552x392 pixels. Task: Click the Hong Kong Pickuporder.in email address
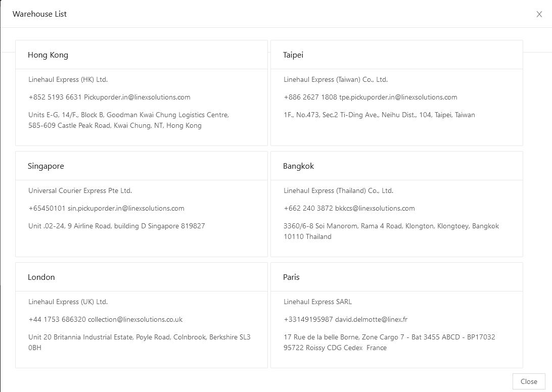click(137, 97)
